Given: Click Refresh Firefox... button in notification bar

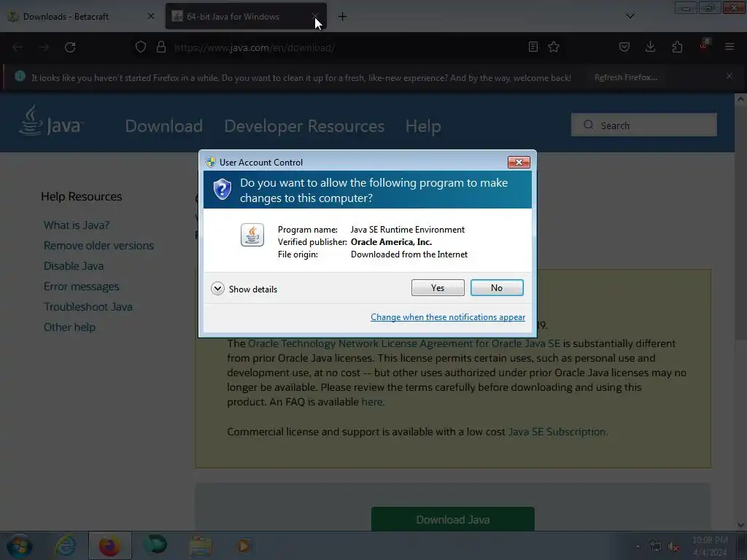Looking at the screenshot, I should coord(625,77).
